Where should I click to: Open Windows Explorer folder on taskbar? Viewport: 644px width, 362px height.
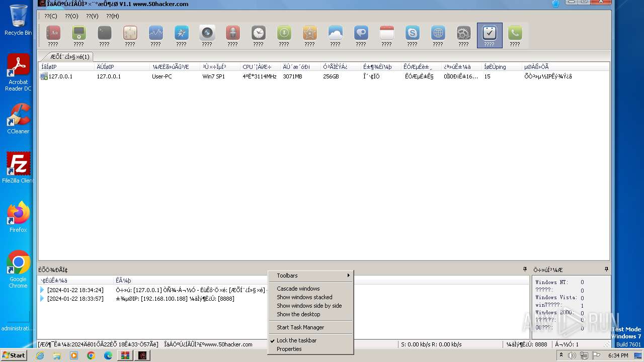pyautogui.click(x=57, y=355)
